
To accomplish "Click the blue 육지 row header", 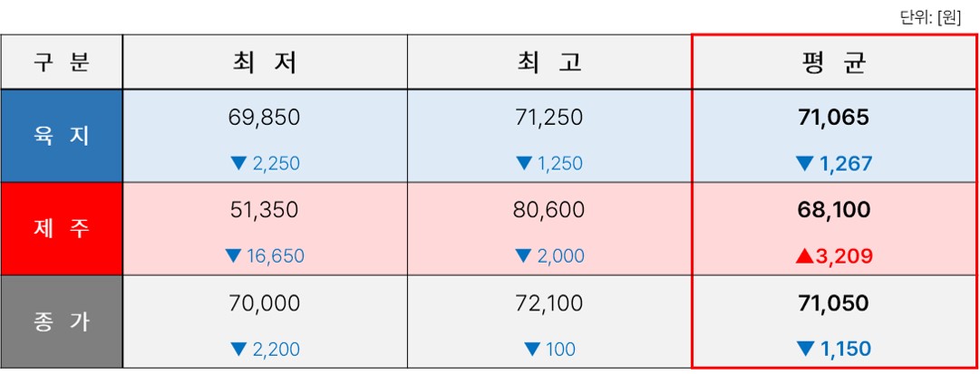I will pos(62,136).
